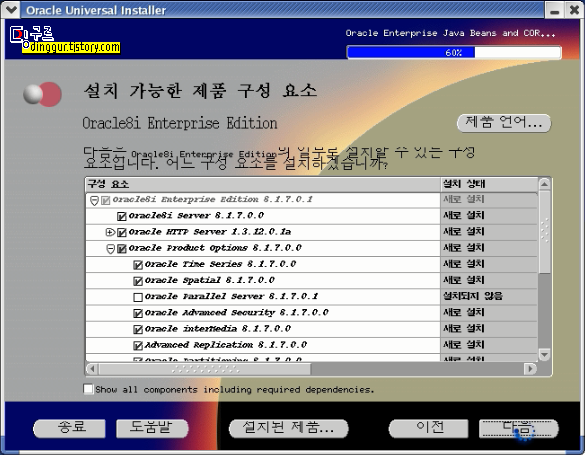585x455 pixels.
Task: Click the 60% installation progress bar
Action: click(454, 53)
